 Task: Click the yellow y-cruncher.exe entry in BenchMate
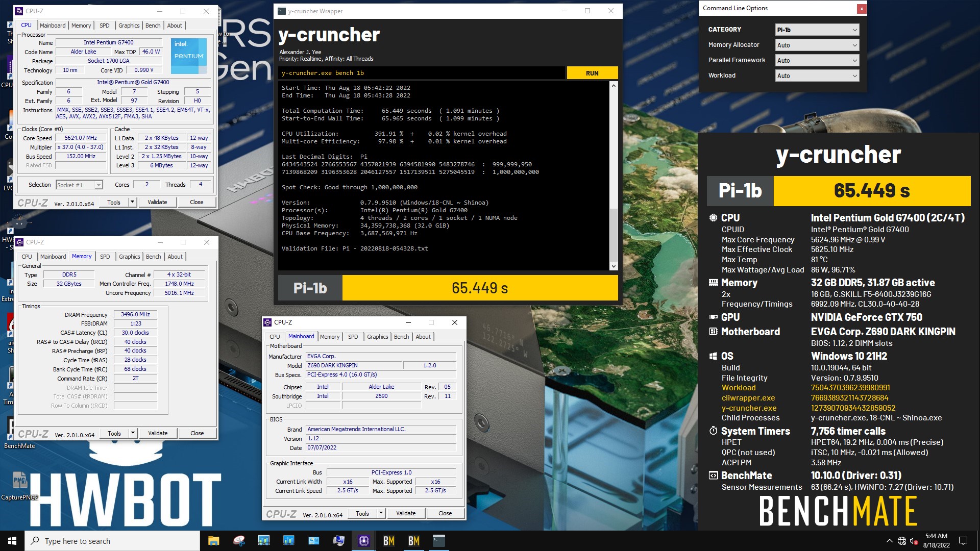pyautogui.click(x=749, y=408)
